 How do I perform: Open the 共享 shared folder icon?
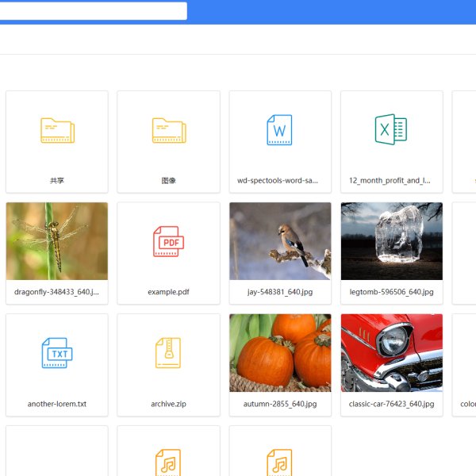pos(57,130)
